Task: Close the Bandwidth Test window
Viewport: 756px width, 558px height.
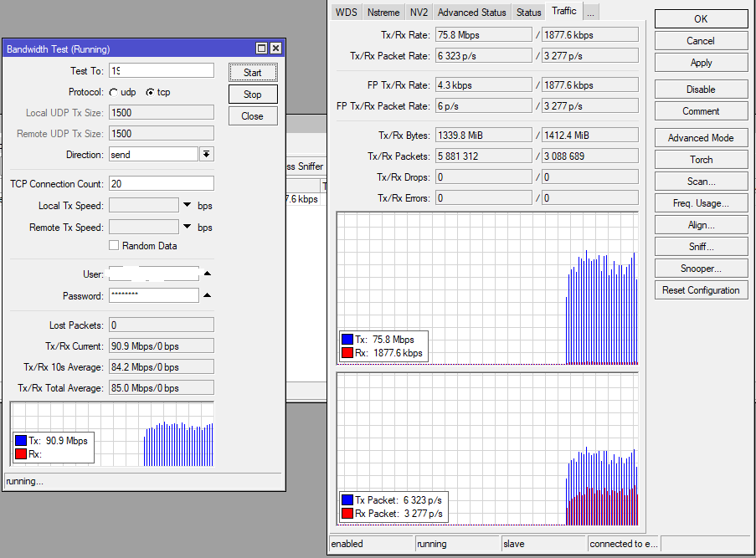Action: point(275,49)
